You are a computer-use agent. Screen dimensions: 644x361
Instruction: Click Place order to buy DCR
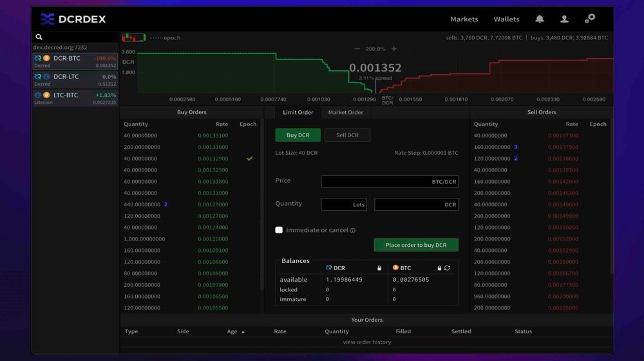[x=416, y=245]
